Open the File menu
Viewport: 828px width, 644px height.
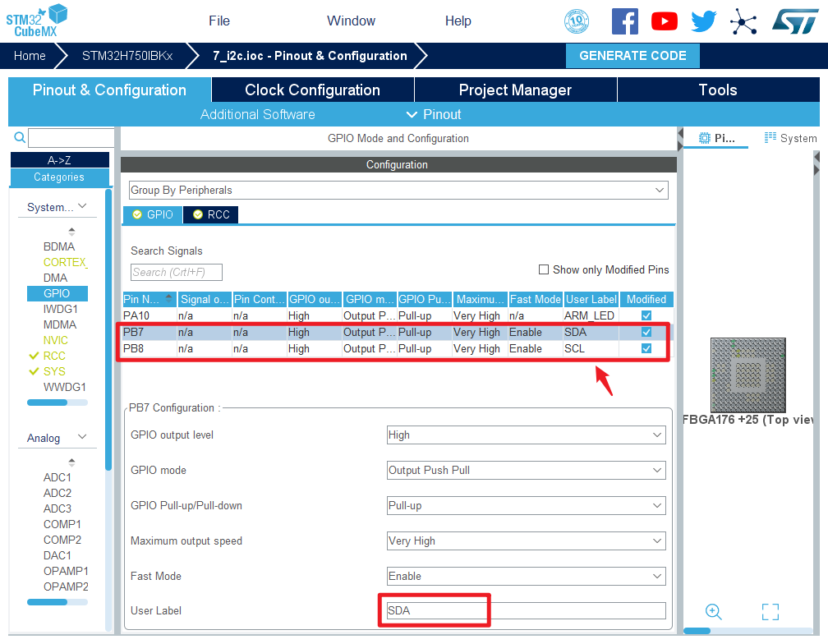(219, 21)
